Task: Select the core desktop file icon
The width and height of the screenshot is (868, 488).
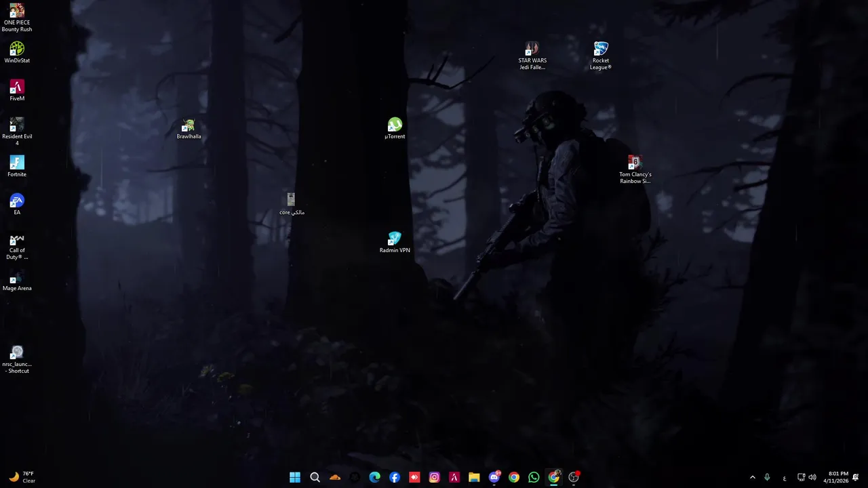Action: (292, 204)
